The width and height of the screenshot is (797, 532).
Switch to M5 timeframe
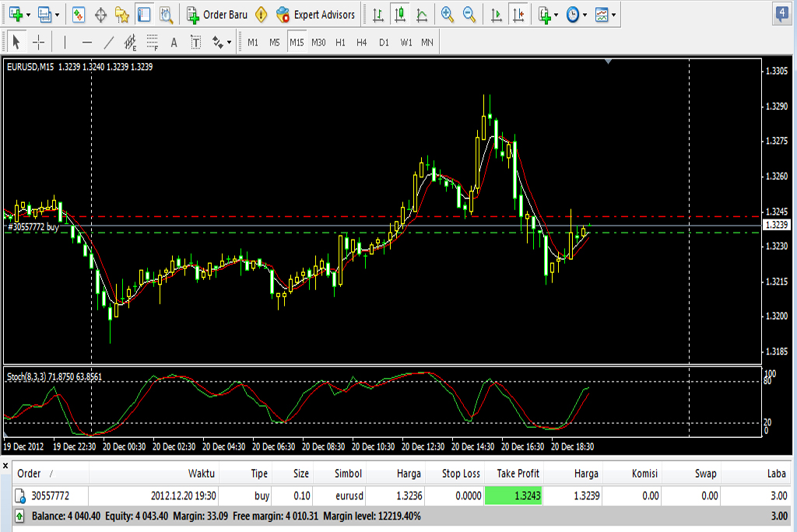pyautogui.click(x=275, y=43)
